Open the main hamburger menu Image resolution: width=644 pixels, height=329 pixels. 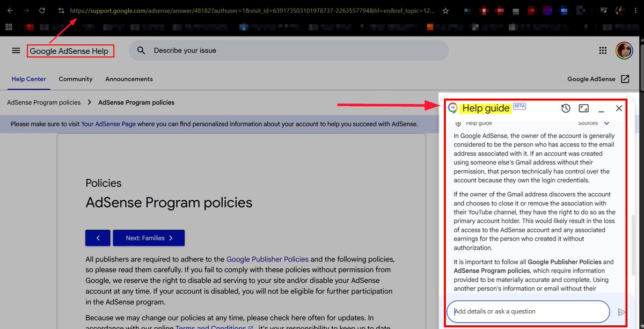[x=16, y=50]
